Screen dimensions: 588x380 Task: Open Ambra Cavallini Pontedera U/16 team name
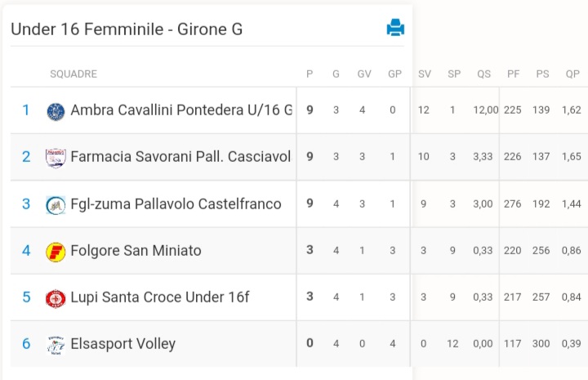[181, 110]
